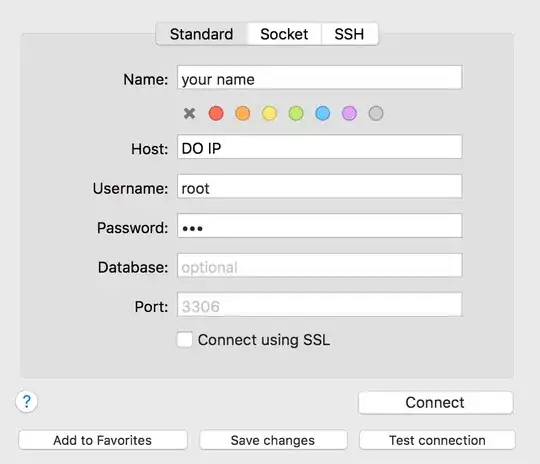
Task: Focus the Host input field
Action: 320,147
